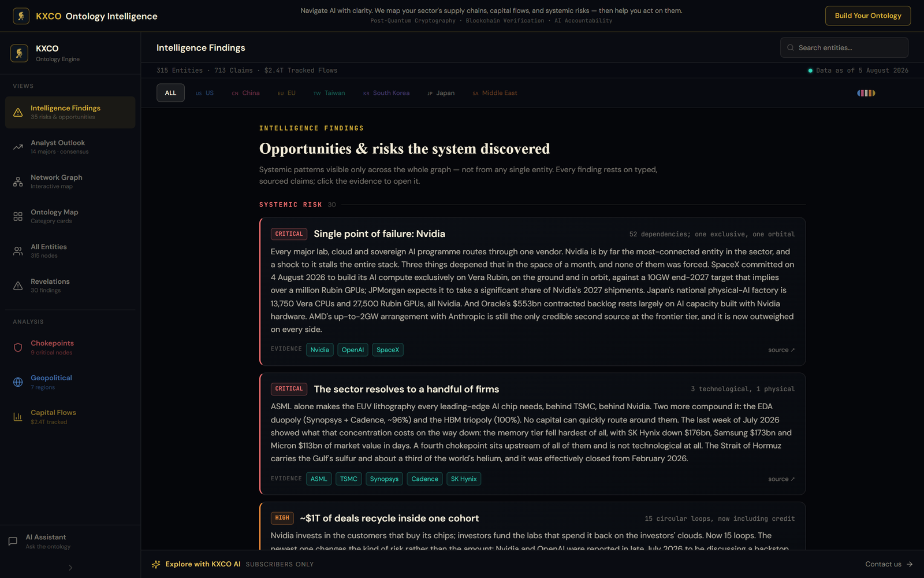Click 'Data as of 5 August 2026' status
Image resolution: width=924 pixels, height=578 pixels.
(x=858, y=71)
